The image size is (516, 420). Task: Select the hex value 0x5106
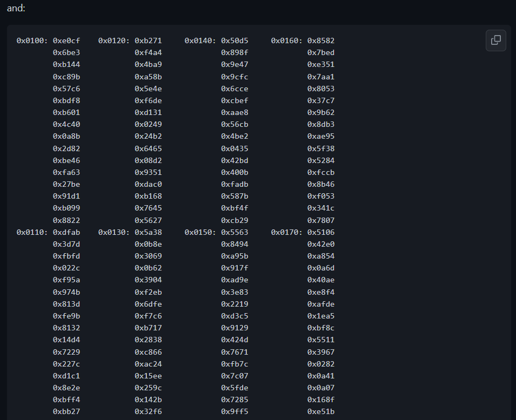point(321,232)
